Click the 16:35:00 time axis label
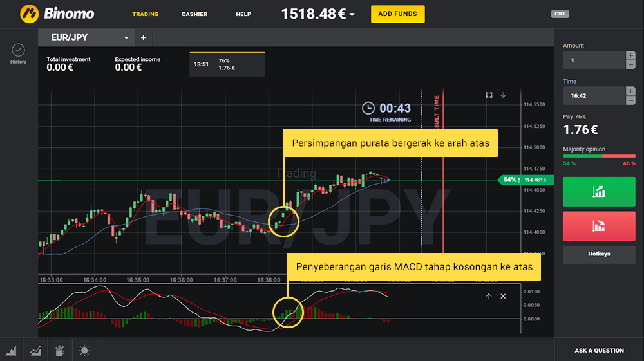Screen dimensions: 644x361 pyautogui.click(x=138, y=280)
